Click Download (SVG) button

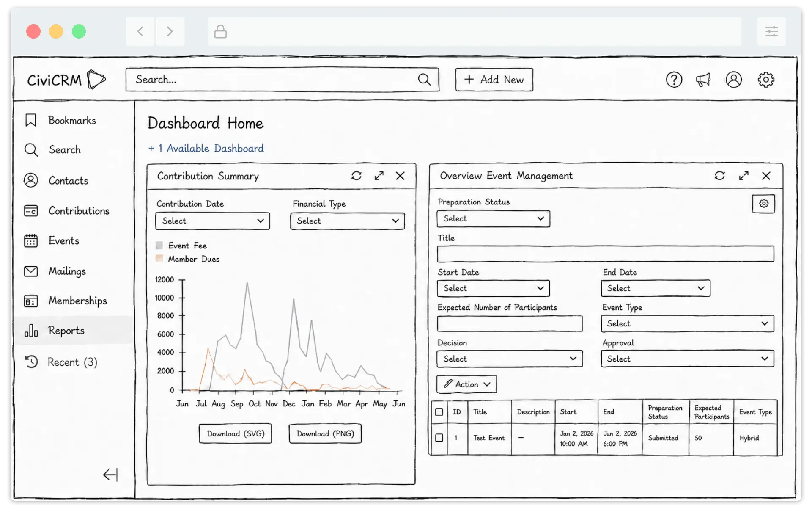coord(235,433)
